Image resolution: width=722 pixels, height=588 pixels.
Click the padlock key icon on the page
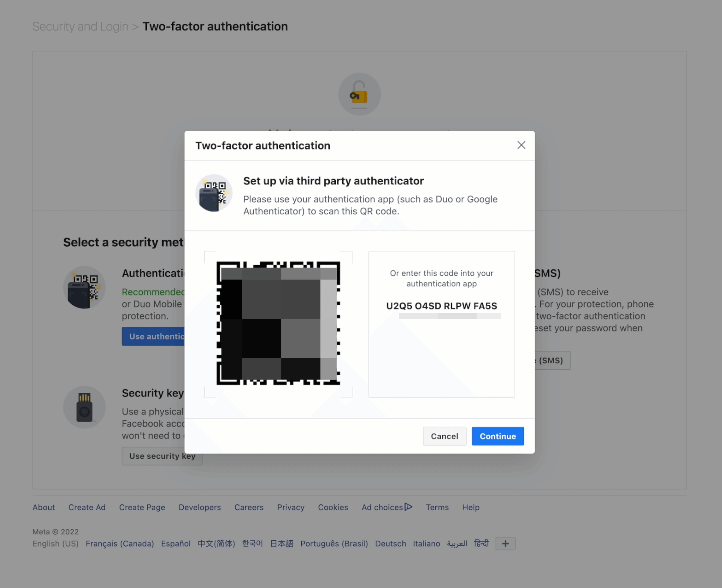coord(359,94)
